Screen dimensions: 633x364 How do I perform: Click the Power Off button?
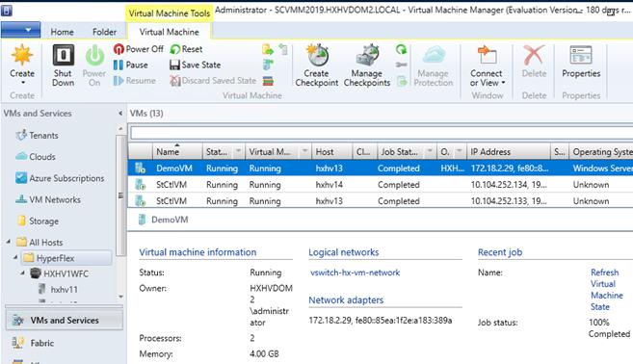tap(139, 49)
